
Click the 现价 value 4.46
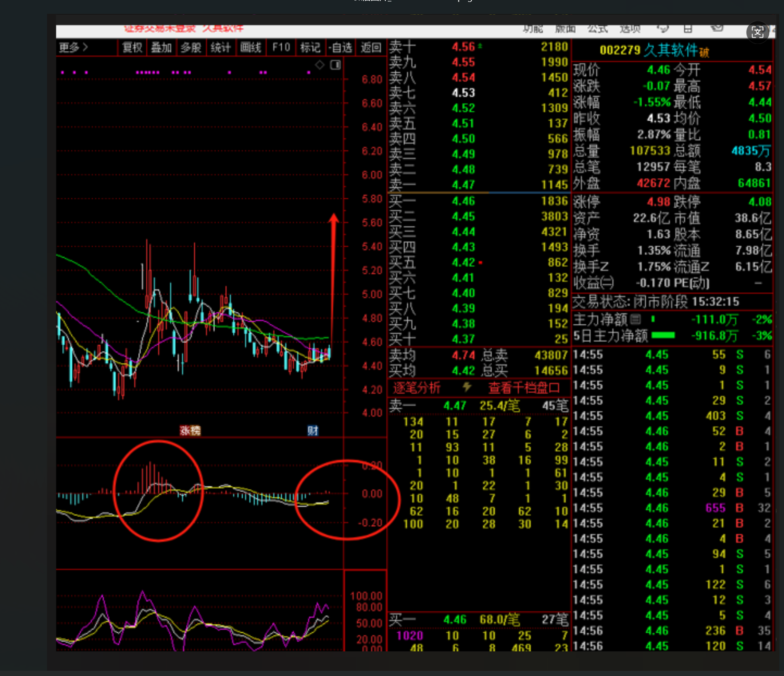pos(658,70)
